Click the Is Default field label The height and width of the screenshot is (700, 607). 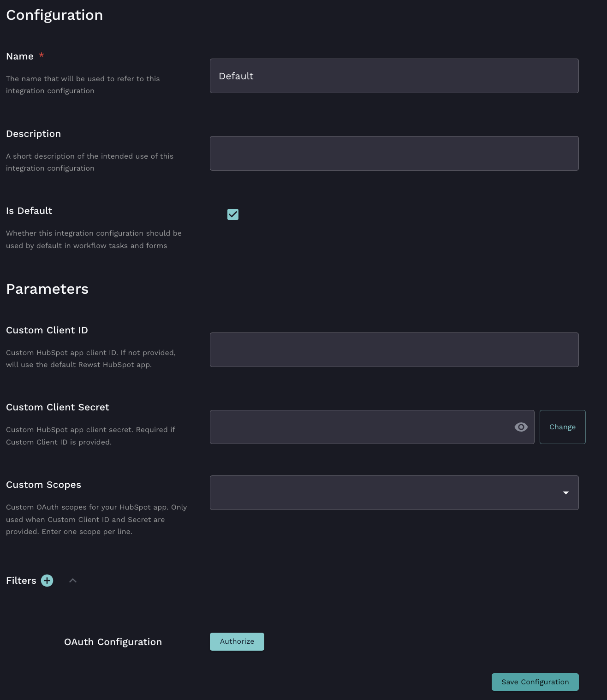[x=29, y=211]
